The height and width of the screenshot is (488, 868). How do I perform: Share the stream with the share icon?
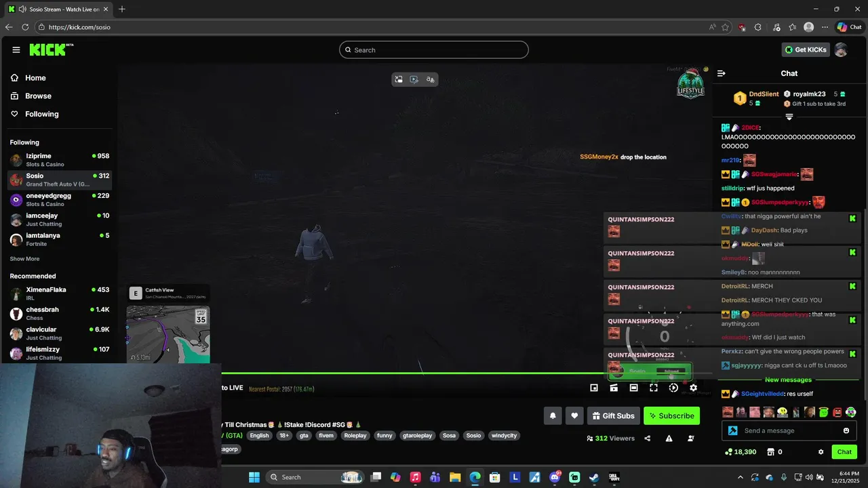click(x=648, y=439)
